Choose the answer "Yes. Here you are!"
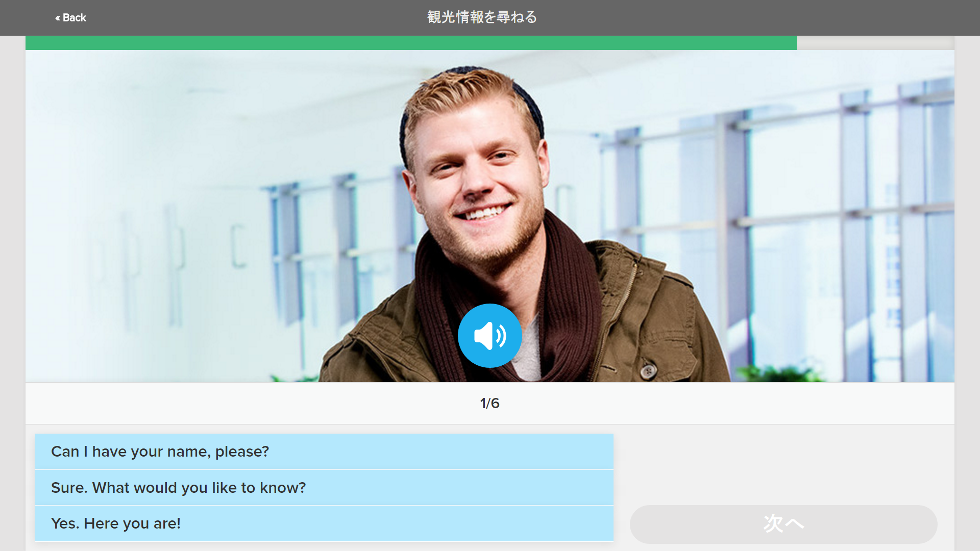Image resolution: width=980 pixels, height=551 pixels. (x=324, y=523)
